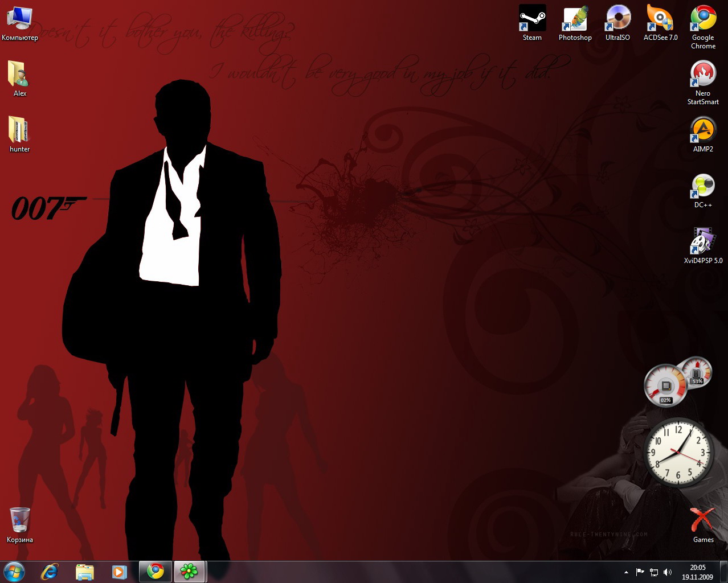The height and width of the screenshot is (583, 728).
Task: Launch the AIMP2 shortcut
Action: [x=703, y=134]
